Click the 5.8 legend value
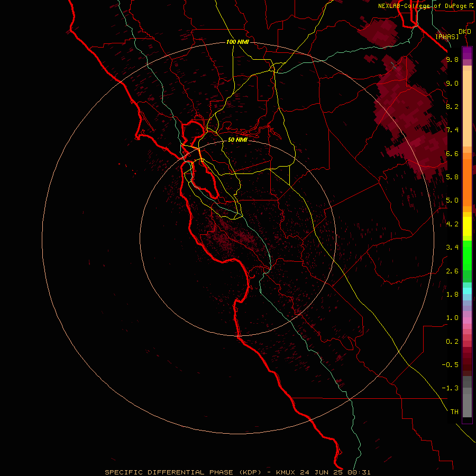 [452, 177]
